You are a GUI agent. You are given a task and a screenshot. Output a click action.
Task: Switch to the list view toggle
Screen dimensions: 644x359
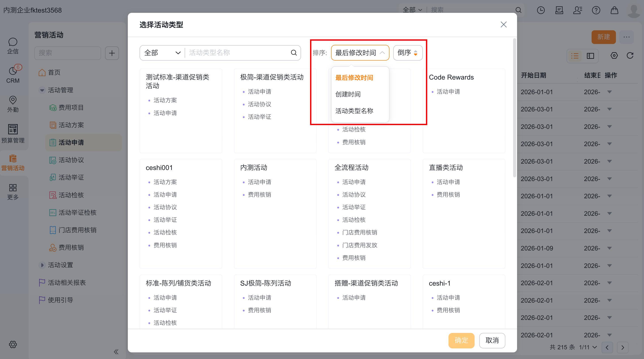(x=575, y=56)
